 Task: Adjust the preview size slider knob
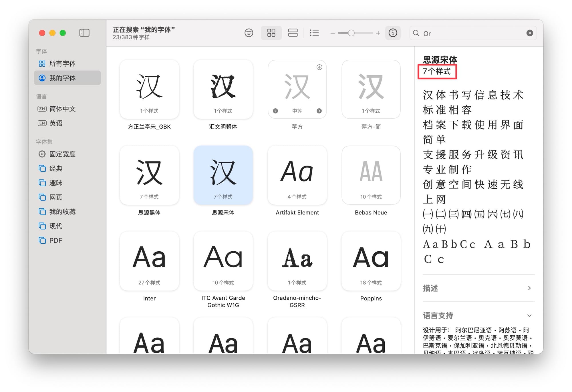pos(351,33)
